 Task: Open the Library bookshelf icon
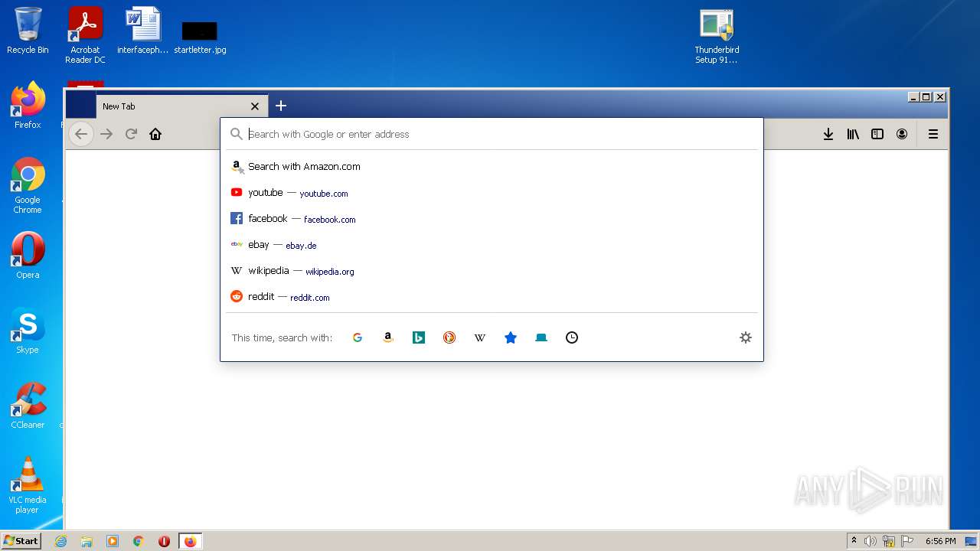point(853,134)
